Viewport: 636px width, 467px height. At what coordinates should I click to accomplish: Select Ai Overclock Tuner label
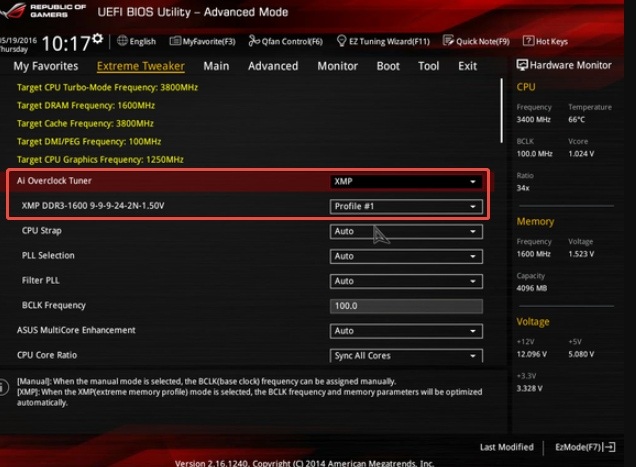(x=54, y=181)
